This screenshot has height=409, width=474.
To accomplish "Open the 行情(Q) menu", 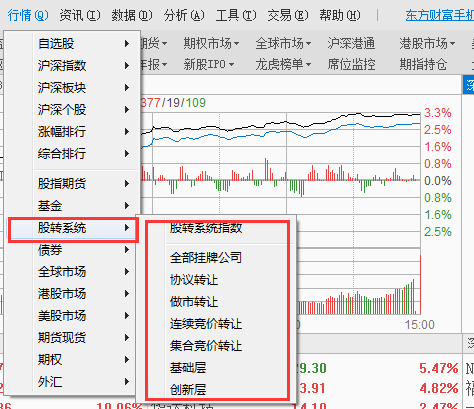I will [28, 15].
